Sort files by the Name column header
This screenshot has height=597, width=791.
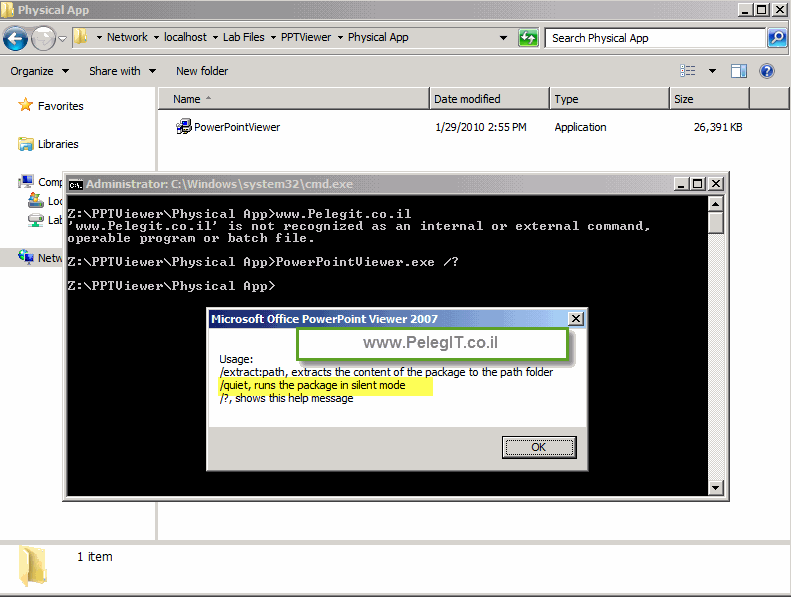point(294,99)
